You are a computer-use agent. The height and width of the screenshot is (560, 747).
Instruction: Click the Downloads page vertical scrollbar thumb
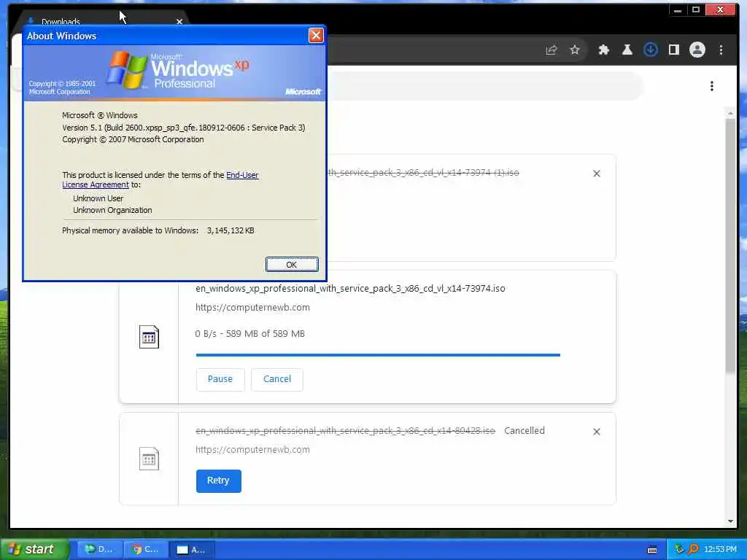[x=730, y=245]
